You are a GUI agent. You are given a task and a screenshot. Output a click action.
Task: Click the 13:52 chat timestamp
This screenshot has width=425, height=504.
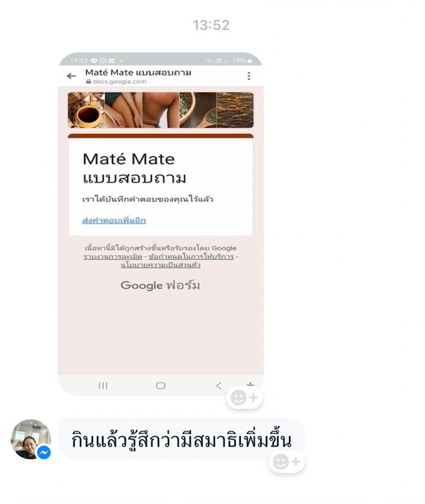click(x=211, y=25)
